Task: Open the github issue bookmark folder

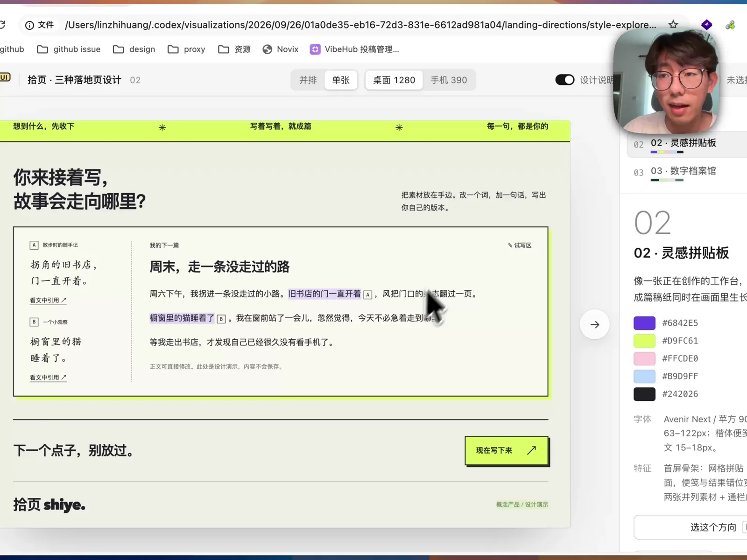Action: click(x=69, y=49)
